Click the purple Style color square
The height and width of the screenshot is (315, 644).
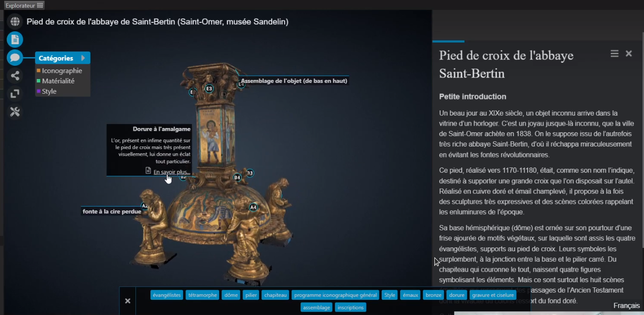coord(38,91)
